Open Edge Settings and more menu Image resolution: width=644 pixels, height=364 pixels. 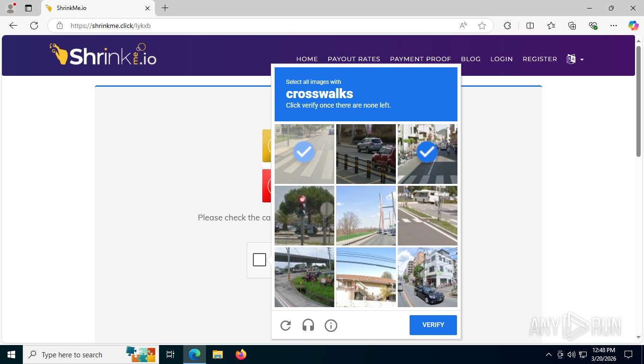click(614, 26)
